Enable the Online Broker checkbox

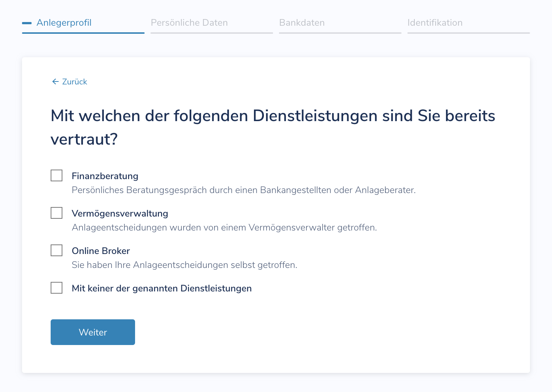(57, 250)
